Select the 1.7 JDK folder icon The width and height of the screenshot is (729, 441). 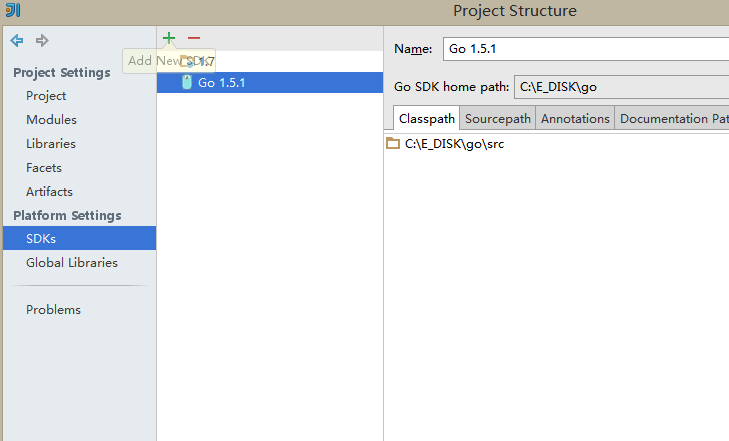click(186, 61)
